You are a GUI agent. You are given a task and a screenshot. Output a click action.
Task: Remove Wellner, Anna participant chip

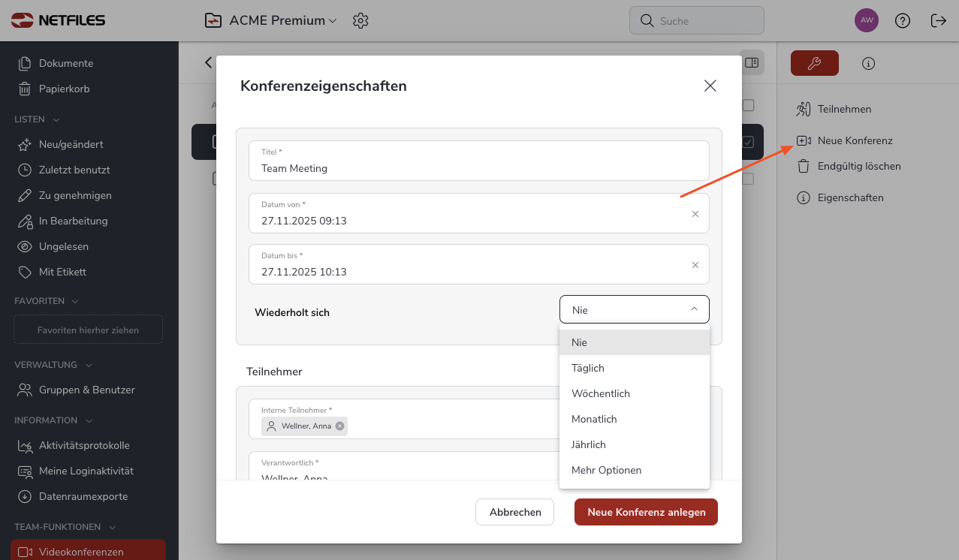[x=340, y=426]
